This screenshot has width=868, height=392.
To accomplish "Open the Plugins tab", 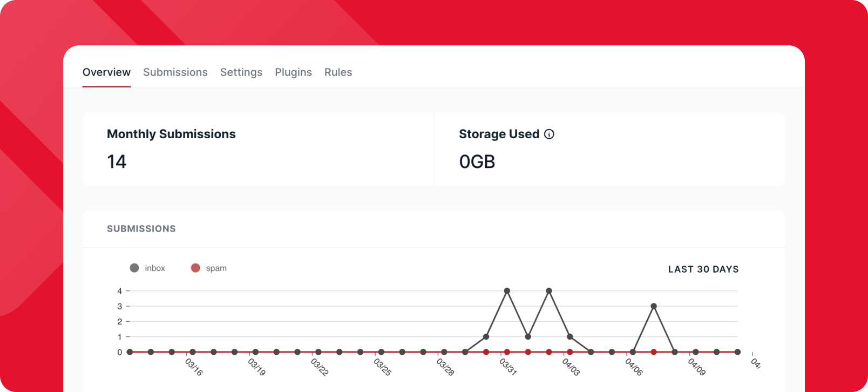I will pos(293,72).
